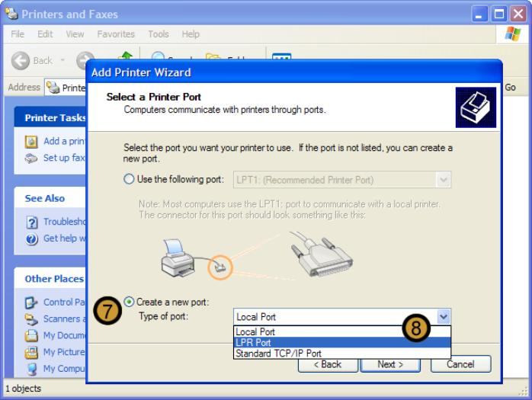Click the My Computer link
The height and width of the screenshot is (400, 532).
tap(65, 369)
